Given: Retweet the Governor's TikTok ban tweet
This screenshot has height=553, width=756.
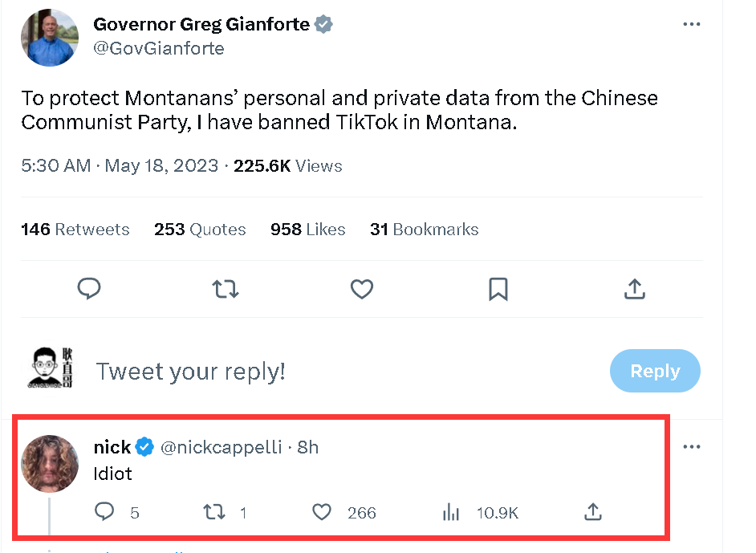Looking at the screenshot, I should (x=226, y=289).
